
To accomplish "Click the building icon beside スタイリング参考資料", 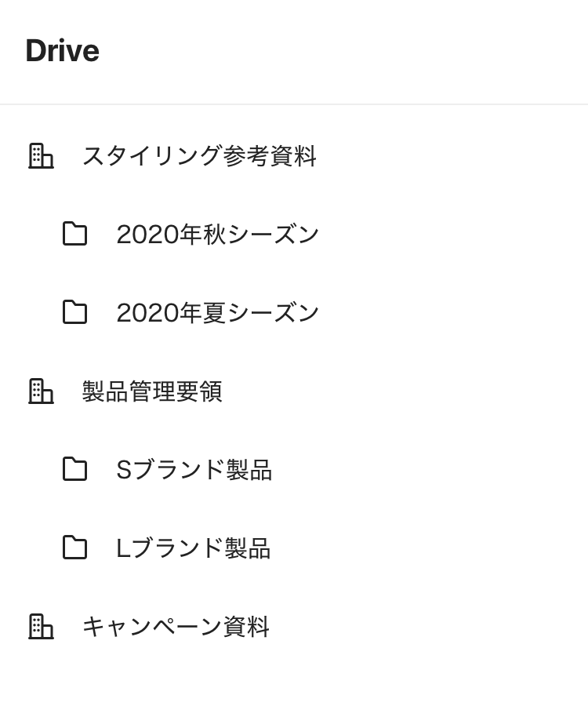I will pos(41,155).
